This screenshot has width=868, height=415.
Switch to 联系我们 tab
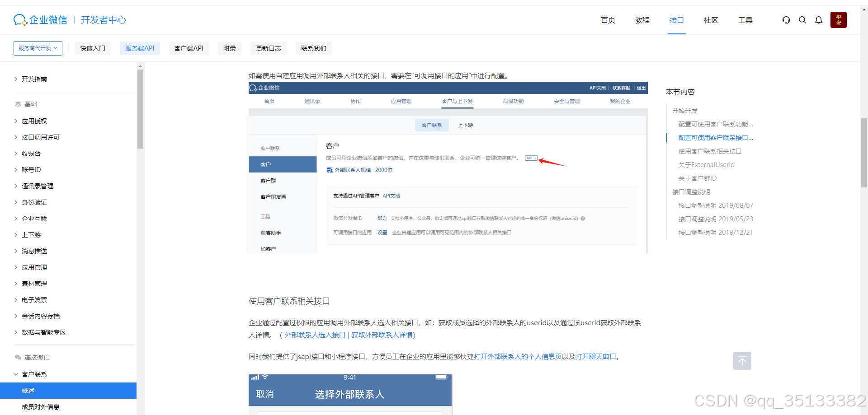pyautogui.click(x=314, y=48)
